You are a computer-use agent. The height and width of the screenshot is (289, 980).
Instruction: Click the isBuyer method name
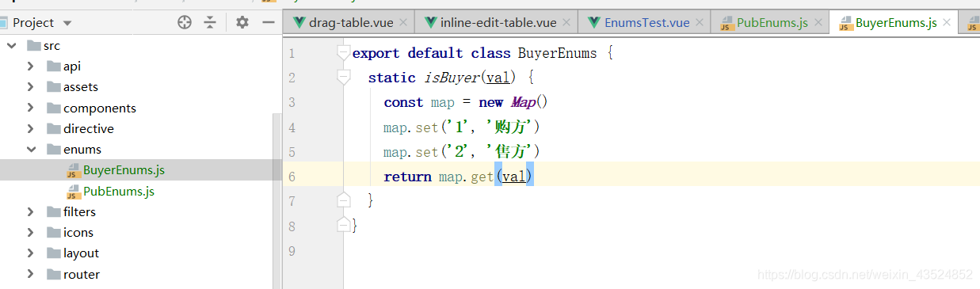click(452, 78)
